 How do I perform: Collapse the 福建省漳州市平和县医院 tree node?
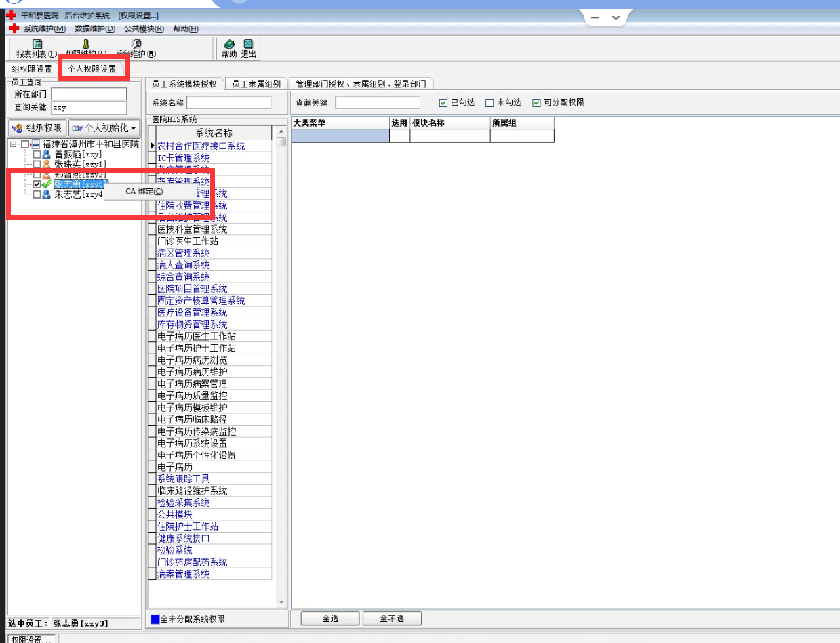14,144
